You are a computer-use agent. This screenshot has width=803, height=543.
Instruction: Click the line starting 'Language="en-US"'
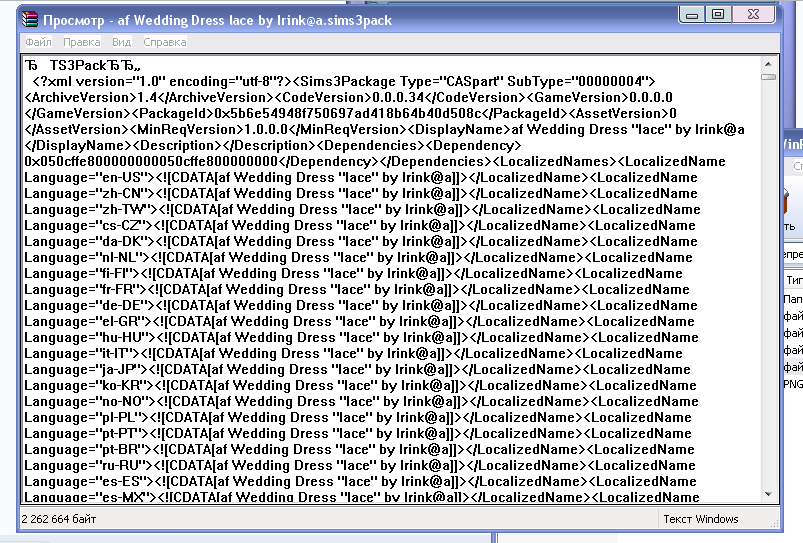pos(361,177)
